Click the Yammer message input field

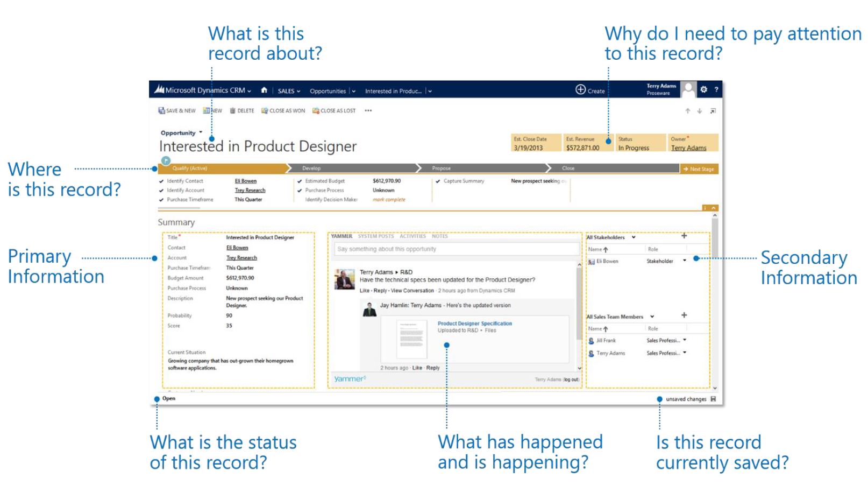[456, 249]
